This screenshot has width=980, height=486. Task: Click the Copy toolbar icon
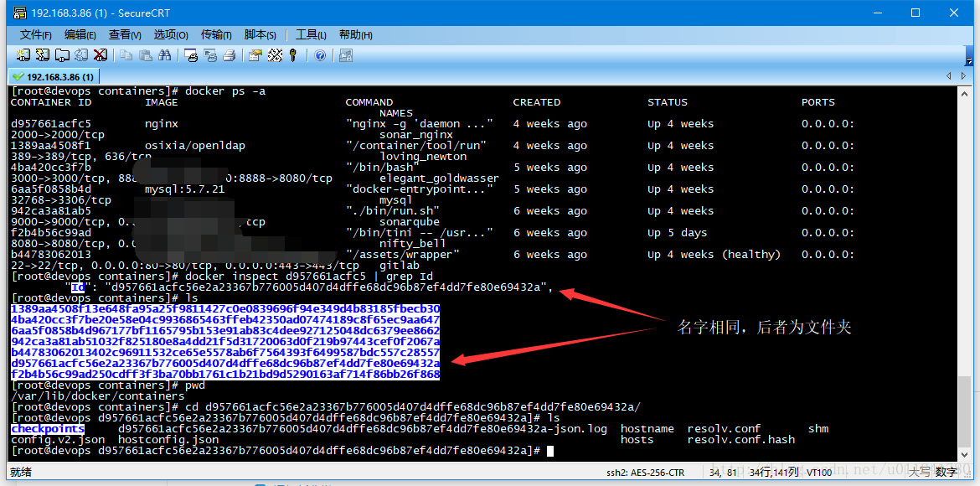pos(126,55)
